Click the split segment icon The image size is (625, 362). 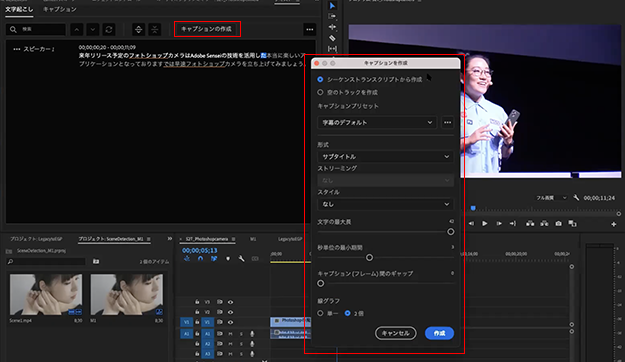point(138,29)
